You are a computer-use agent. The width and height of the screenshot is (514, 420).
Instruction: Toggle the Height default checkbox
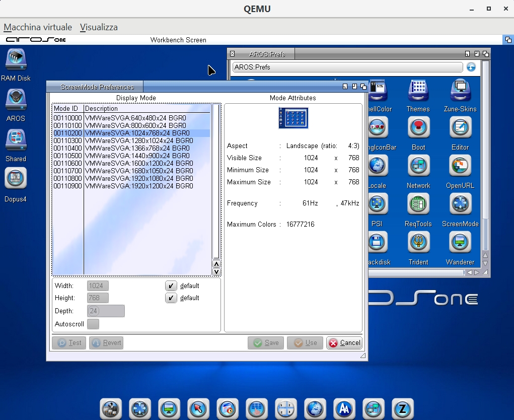coord(171,298)
